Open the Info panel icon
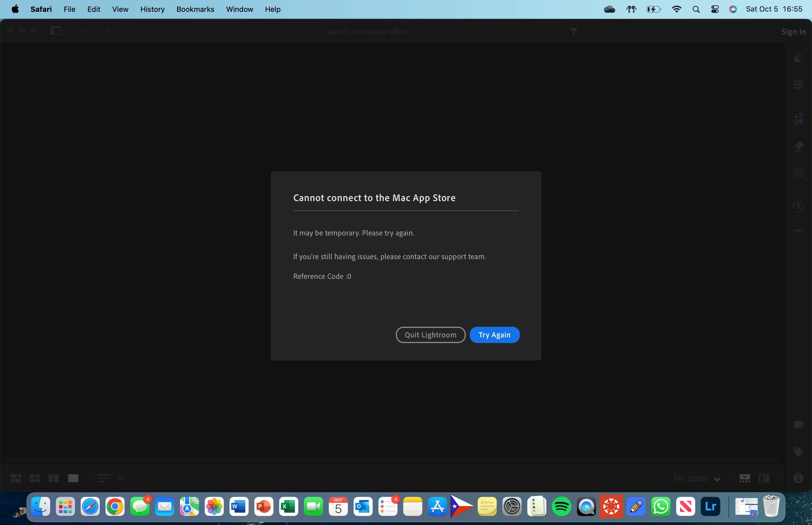Image resolution: width=812 pixels, height=525 pixels. (798, 478)
